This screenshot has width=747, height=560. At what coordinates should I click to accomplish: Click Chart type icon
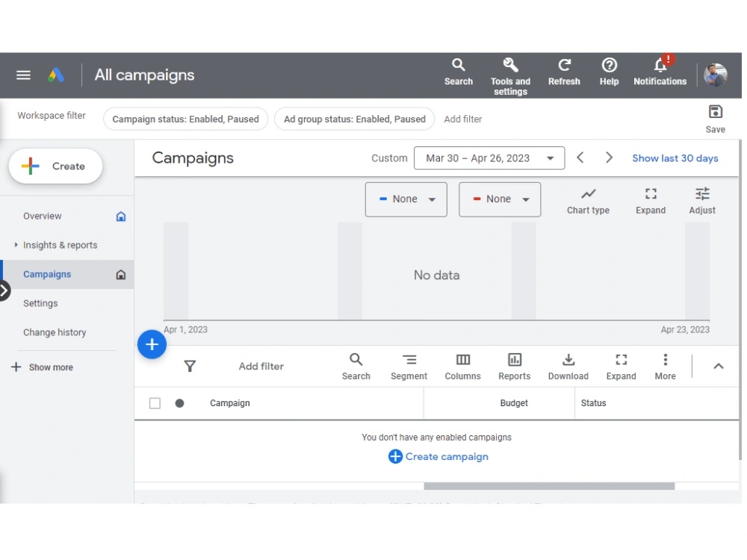[x=588, y=201]
